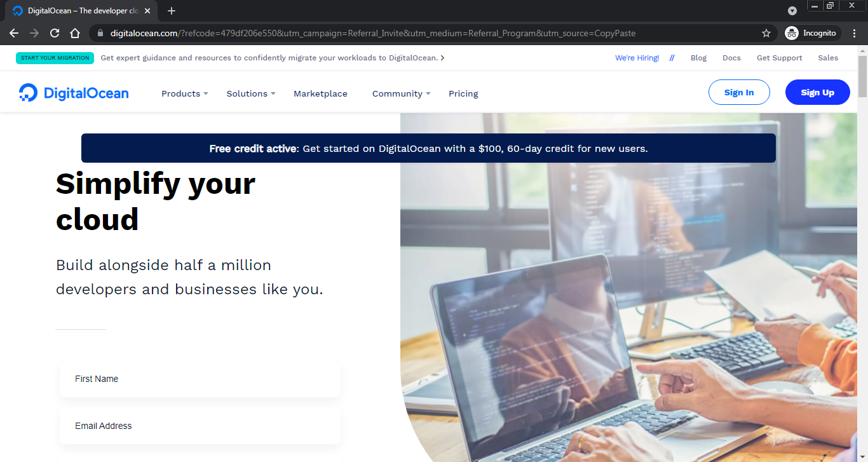Expand the Solutions dropdown menu
The width and height of the screenshot is (868, 462).
point(251,93)
